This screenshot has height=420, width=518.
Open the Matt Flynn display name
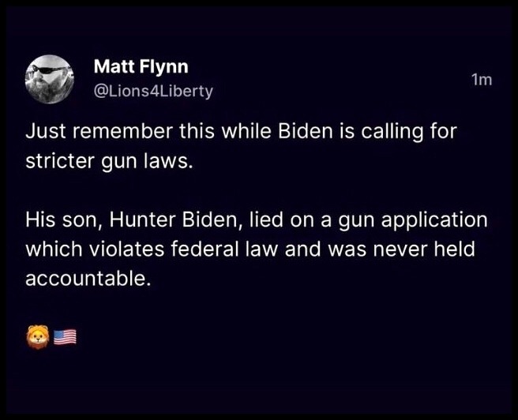[x=141, y=67]
